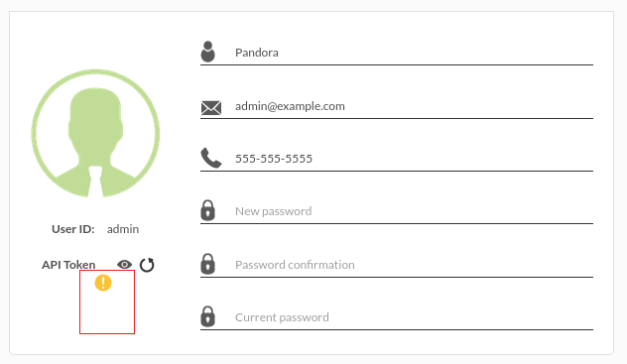627x364 pixels.
Task: Click the telephone handset icon
Action: pyautogui.click(x=210, y=158)
